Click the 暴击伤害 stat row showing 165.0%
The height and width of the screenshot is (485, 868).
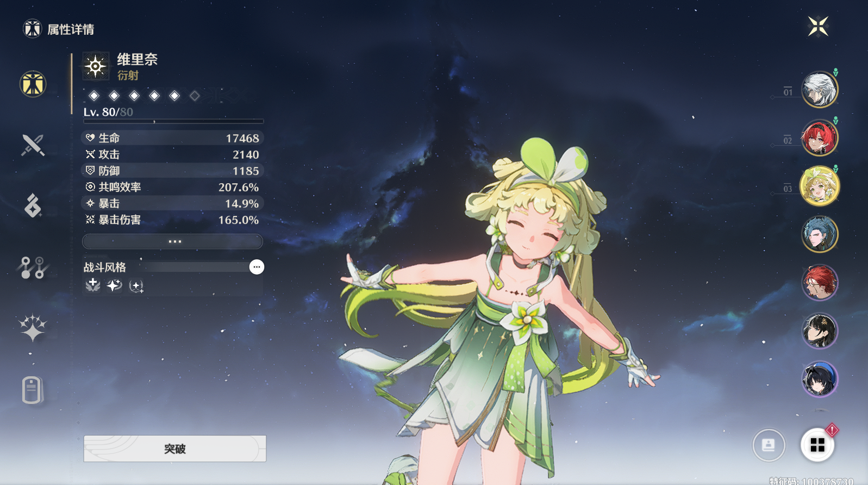173,220
